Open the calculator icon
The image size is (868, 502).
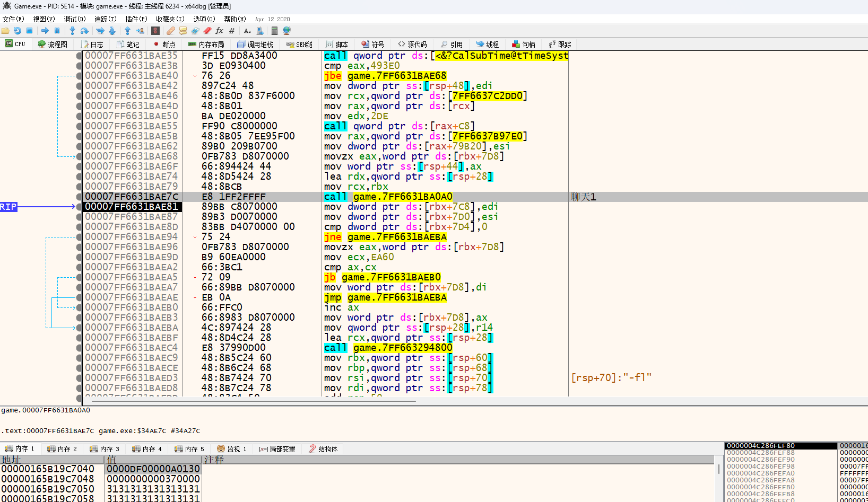click(x=274, y=31)
